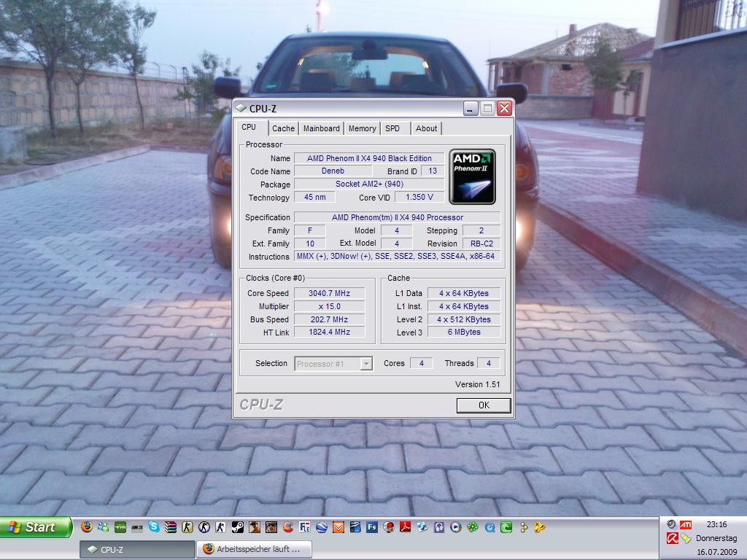This screenshot has width=747, height=560.
Task: Minimize the CPU-Z window
Action: [x=471, y=109]
